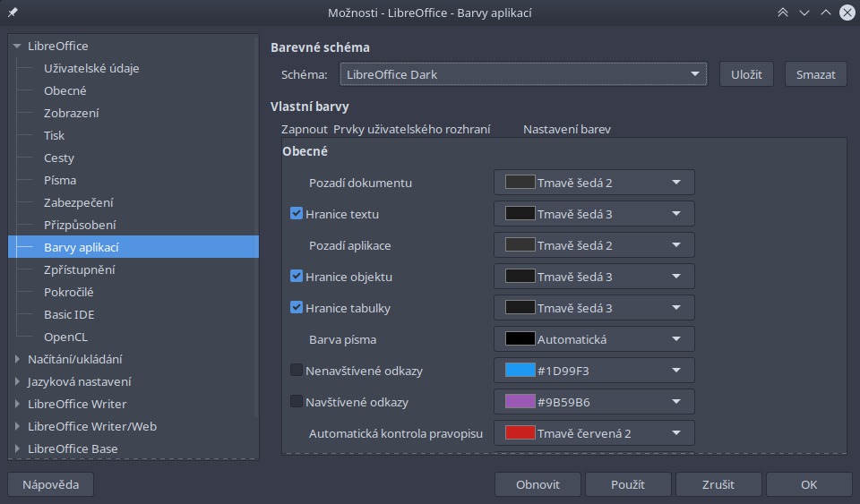The height and width of the screenshot is (504, 860).
Task: Select Zpřístupnění in the options tree
Action: pos(79,269)
